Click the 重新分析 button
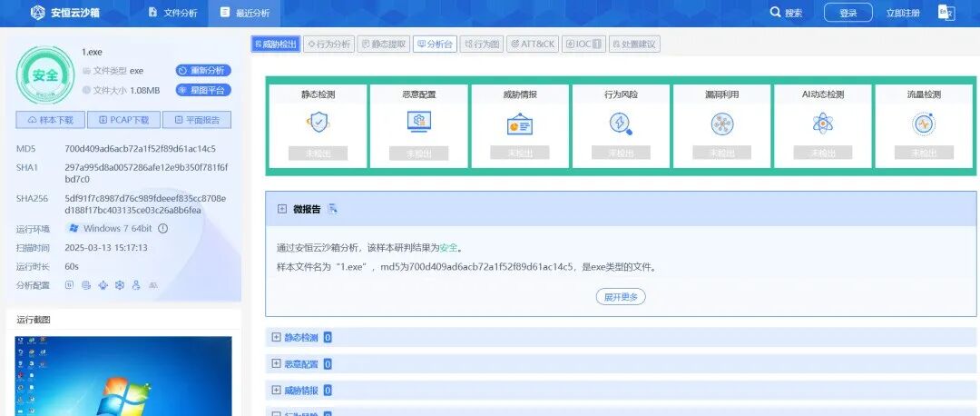 coord(203,70)
